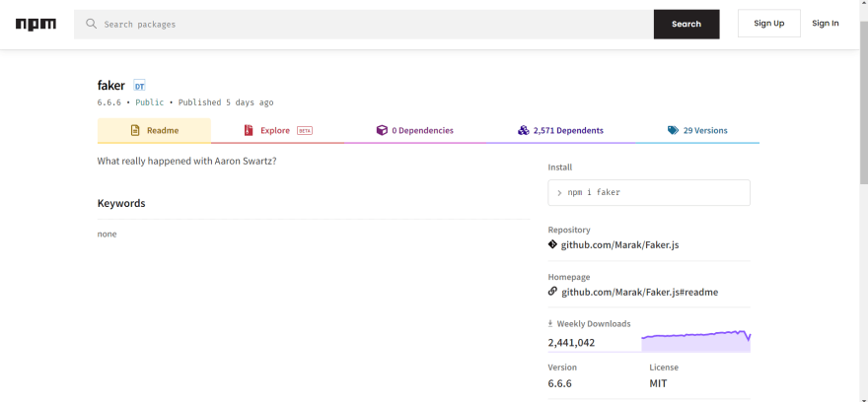Image resolution: width=868 pixels, height=402 pixels.
Task: Switch to the Explore tab
Action: pos(277,130)
